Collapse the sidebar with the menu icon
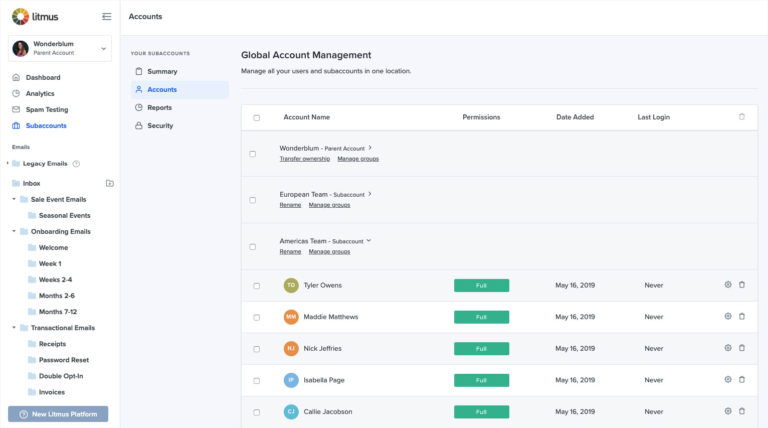Image resolution: width=768 pixels, height=428 pixels. coord(106,17)
